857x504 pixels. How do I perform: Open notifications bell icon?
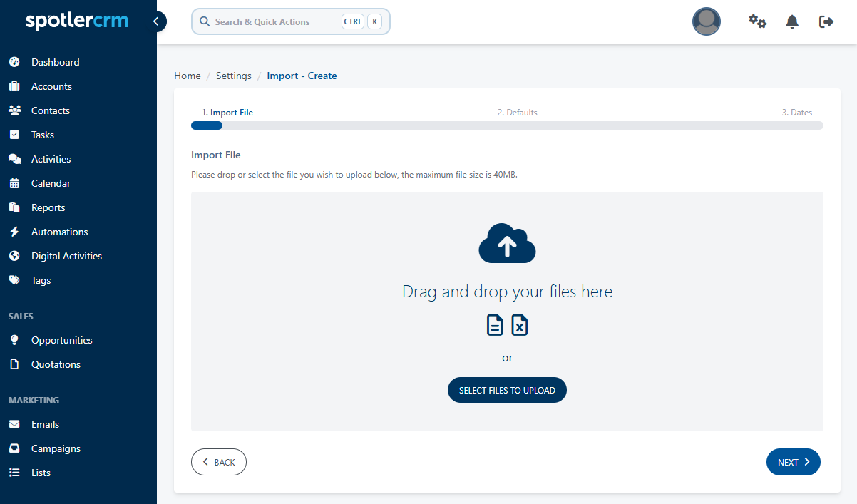[792, 21]
